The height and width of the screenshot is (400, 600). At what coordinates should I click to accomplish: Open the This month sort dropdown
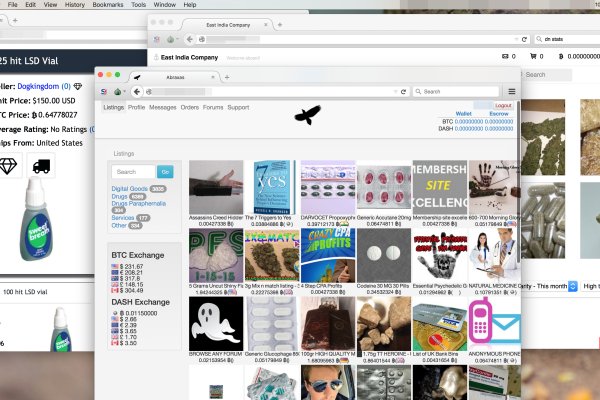[548, 286]
